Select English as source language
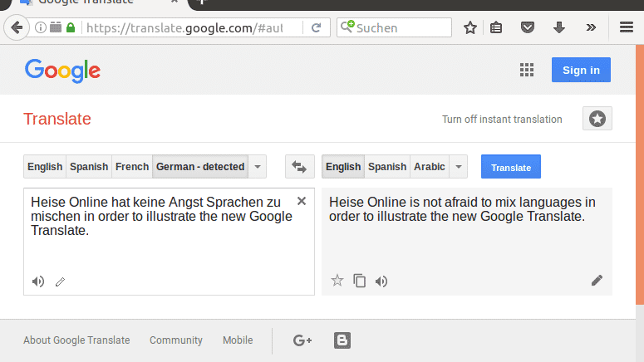Image resolution: width=644 pixels, height=362 pixels. (45, 167)
